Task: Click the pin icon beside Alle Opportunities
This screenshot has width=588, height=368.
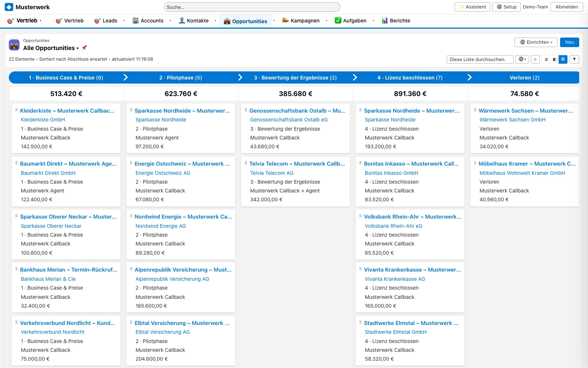Action: coord(84,48)
